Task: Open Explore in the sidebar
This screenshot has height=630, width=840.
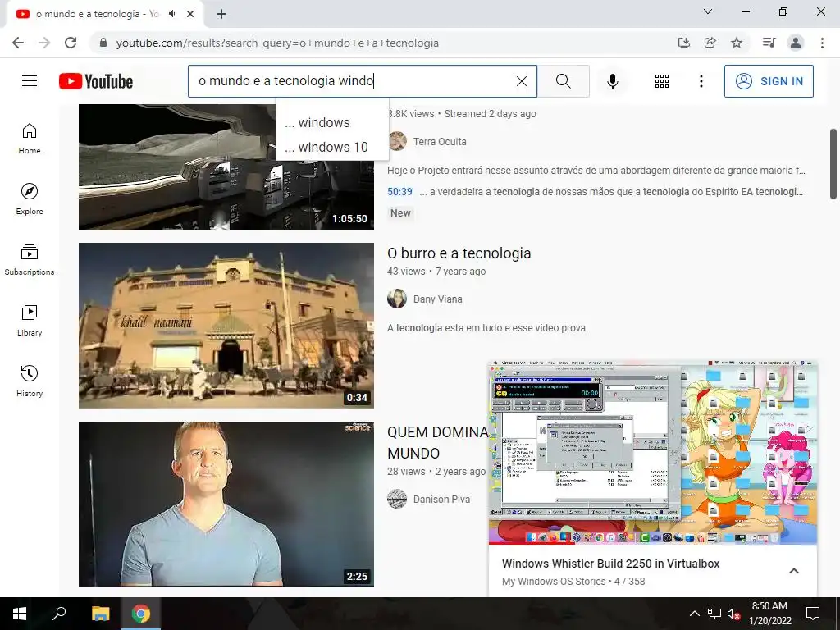Action: [x=30, y=199]
